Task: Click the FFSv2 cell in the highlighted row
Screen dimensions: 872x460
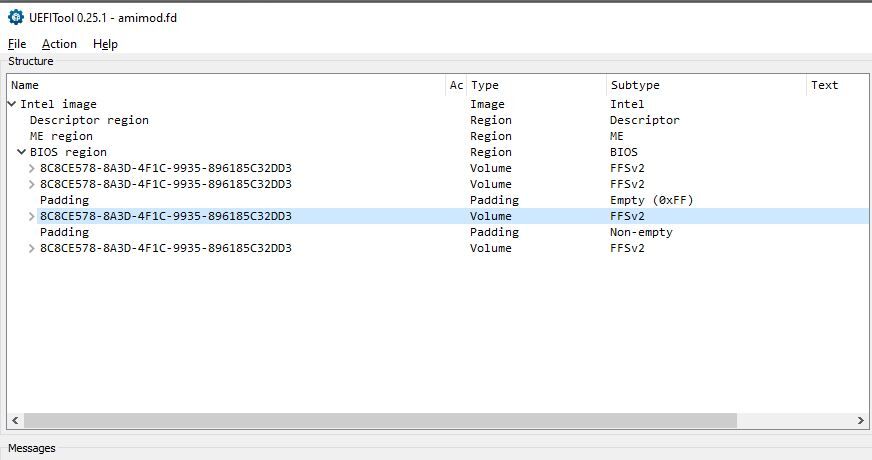Action: pyautogui.click(x=627, y=216)
